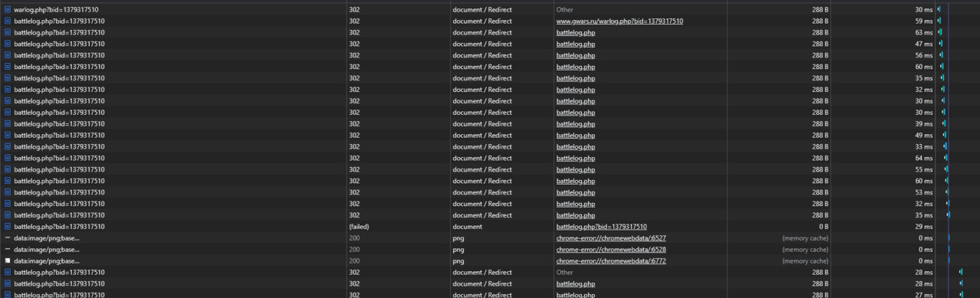Click the (memory cache) size for the :6772 image

pyautogui.click(x=805, y=261)
